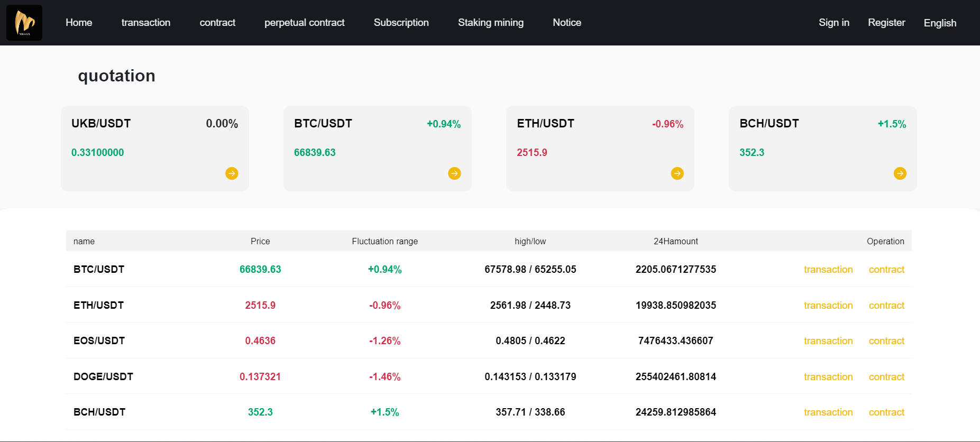Screen dimensions: 980x442
Task: Open Notice page
Action: [x=567, y=23]
